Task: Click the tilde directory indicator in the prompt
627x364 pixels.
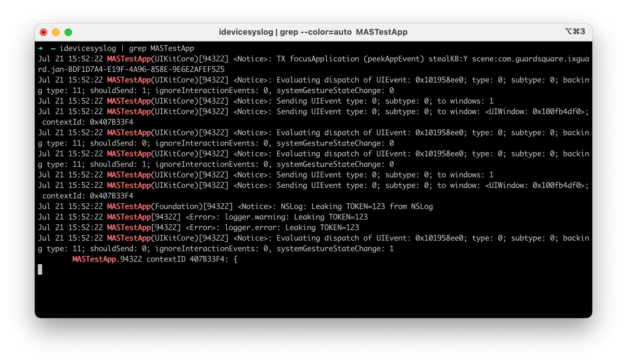Action: pos(53,49)
